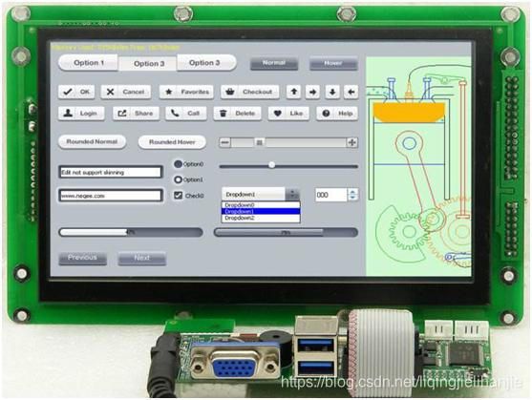The image size is (532, 400).
Task: Click the Cancel X button
Action: 126,92
